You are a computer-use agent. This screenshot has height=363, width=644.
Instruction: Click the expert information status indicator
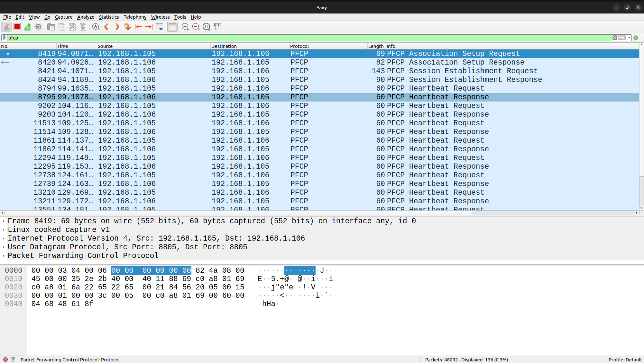(x=5, y=359)
